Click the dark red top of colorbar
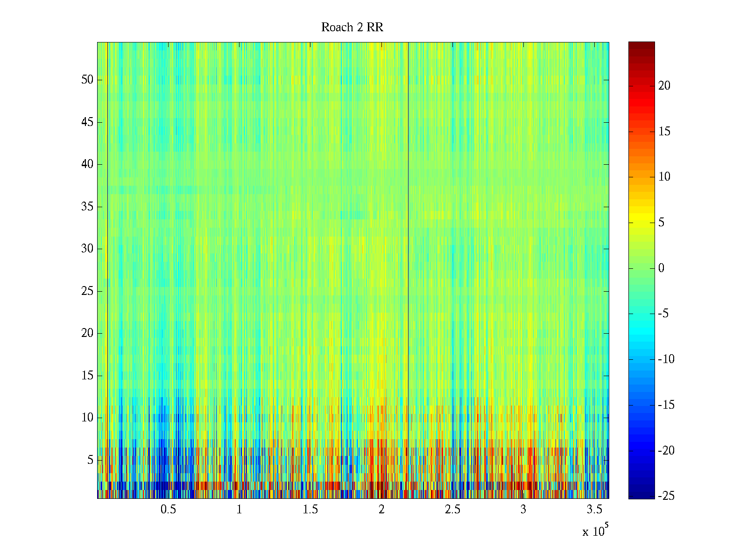 point(641,46)
